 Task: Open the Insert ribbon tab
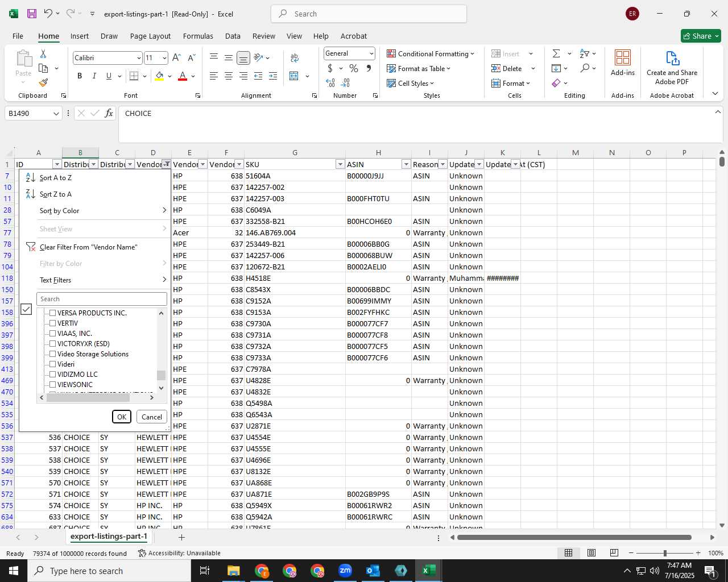pos(80,36)
